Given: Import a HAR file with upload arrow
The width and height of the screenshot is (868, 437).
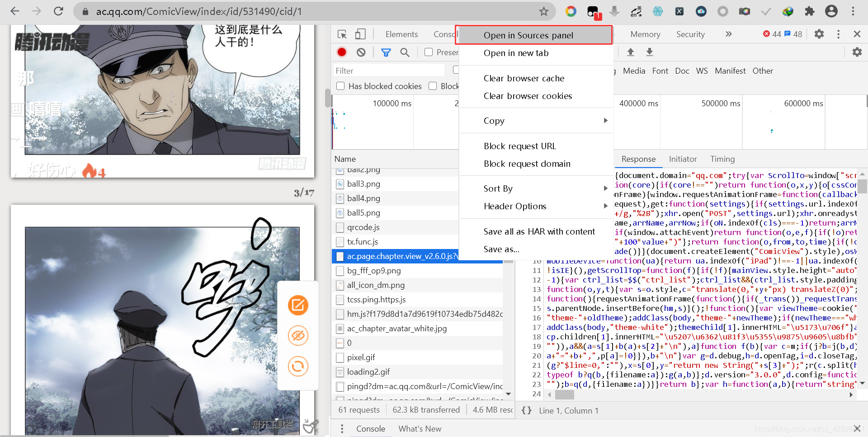Looking at the screenshot, I should coord(631,52).
